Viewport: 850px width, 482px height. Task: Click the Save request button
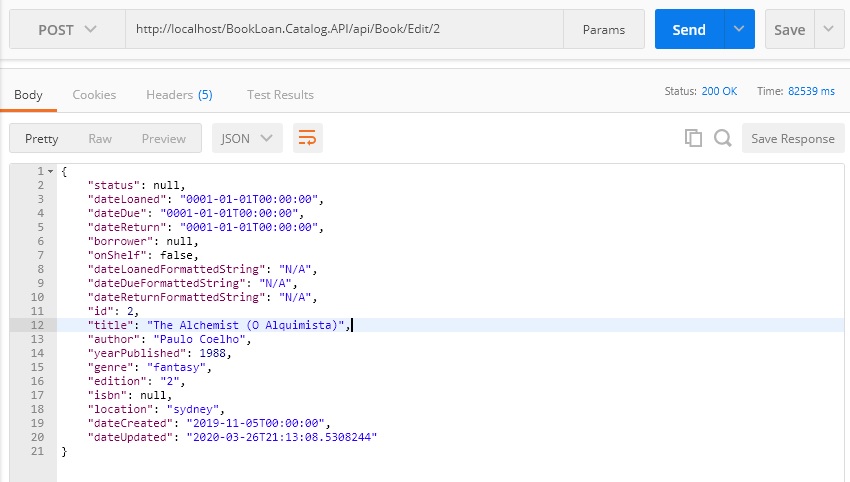[789, 29]
